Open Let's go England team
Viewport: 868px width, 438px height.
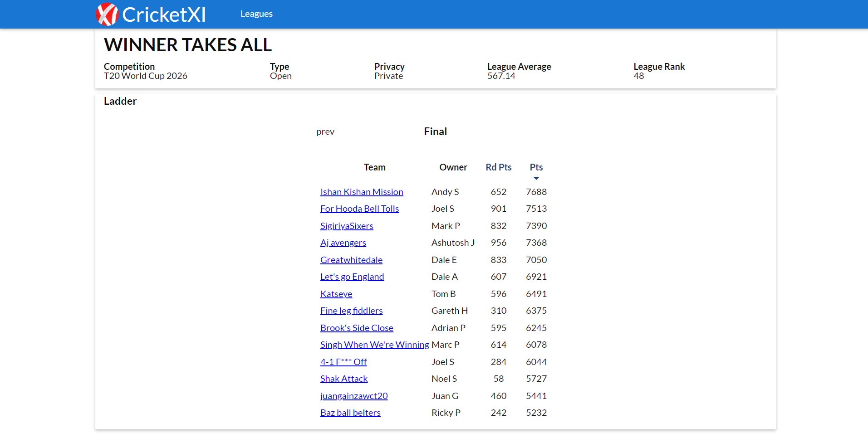352,277
